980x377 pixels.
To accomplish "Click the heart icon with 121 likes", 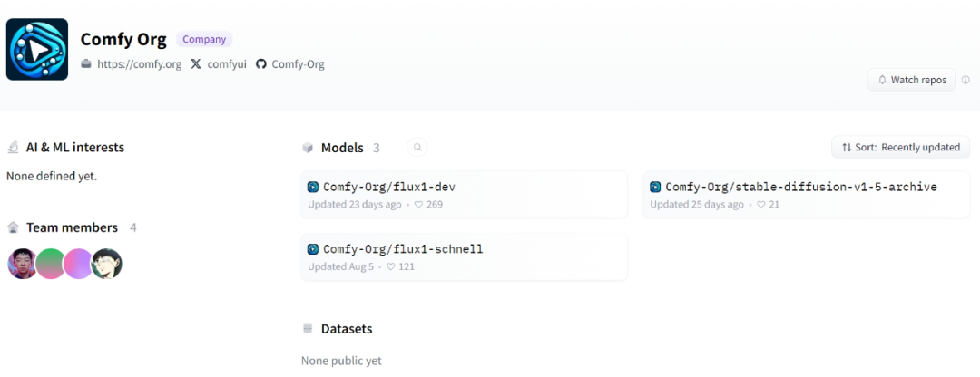I will coord(391,266).
